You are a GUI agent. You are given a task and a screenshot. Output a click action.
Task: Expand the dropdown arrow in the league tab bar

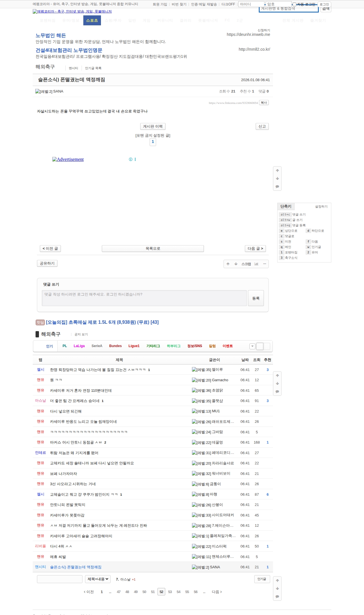(252, 346)
